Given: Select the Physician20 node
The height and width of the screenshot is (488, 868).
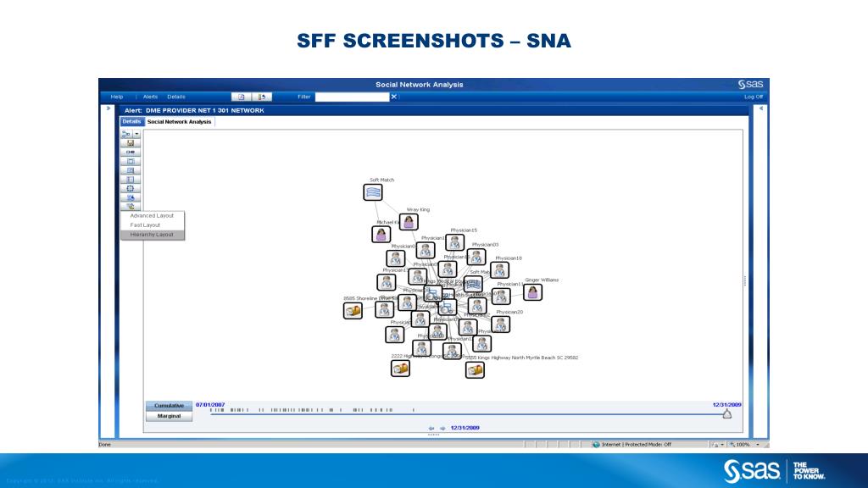Looking at the screenshot, I should pyautogui.click(x=501, y=324).
